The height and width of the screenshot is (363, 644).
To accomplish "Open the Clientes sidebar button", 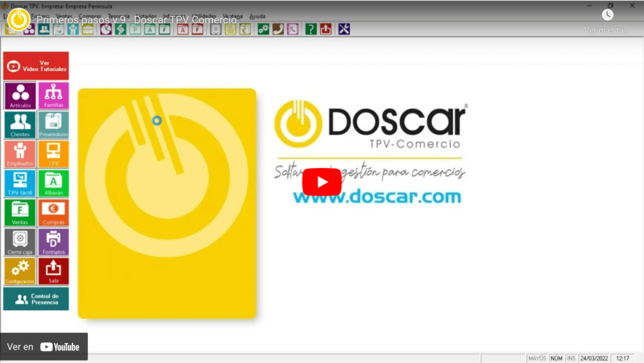I will click(20, 125).
